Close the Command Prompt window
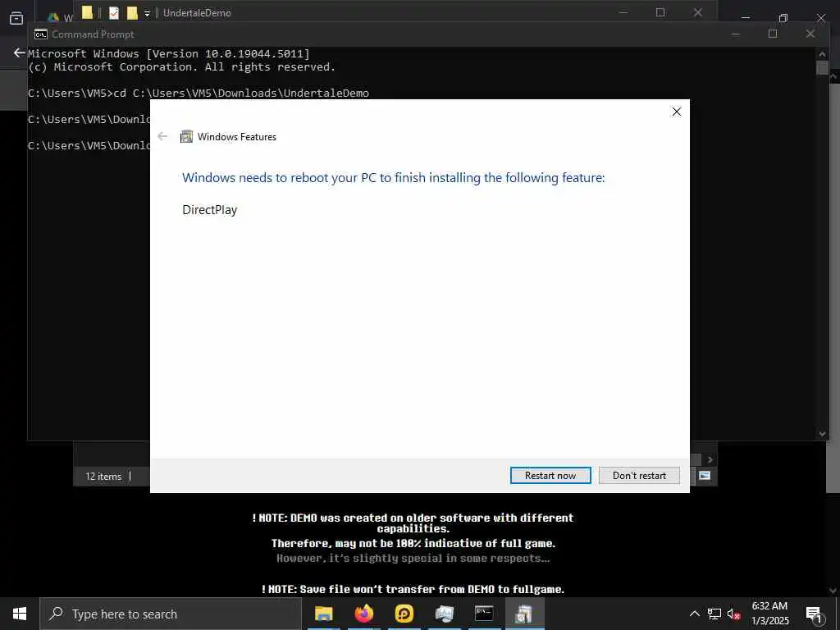The height and width of the screenshot is (630, 840). (810, 34)
